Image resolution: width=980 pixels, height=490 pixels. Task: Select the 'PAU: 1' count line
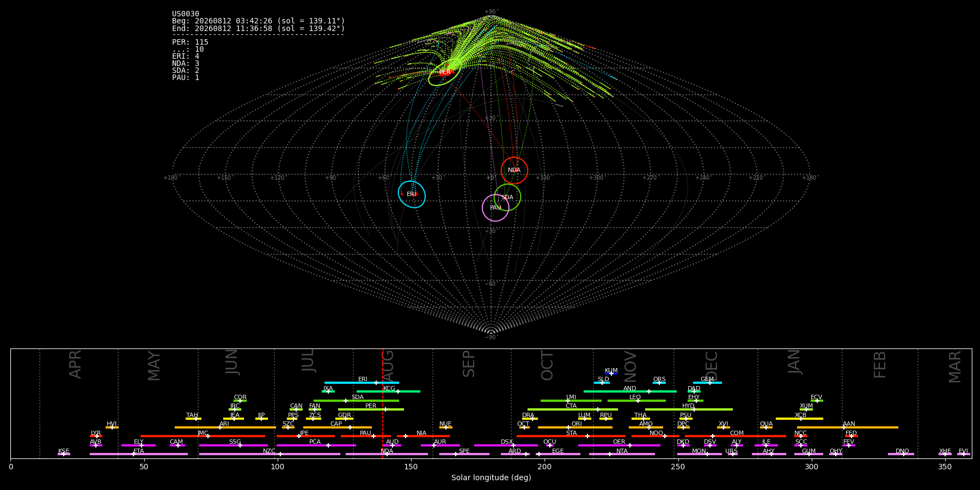[186, 78]
